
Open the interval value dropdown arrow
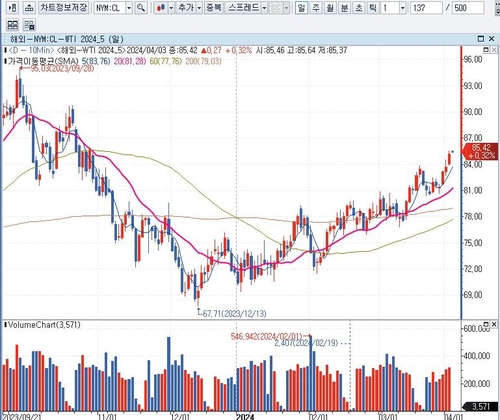click(x=403, y=8)
